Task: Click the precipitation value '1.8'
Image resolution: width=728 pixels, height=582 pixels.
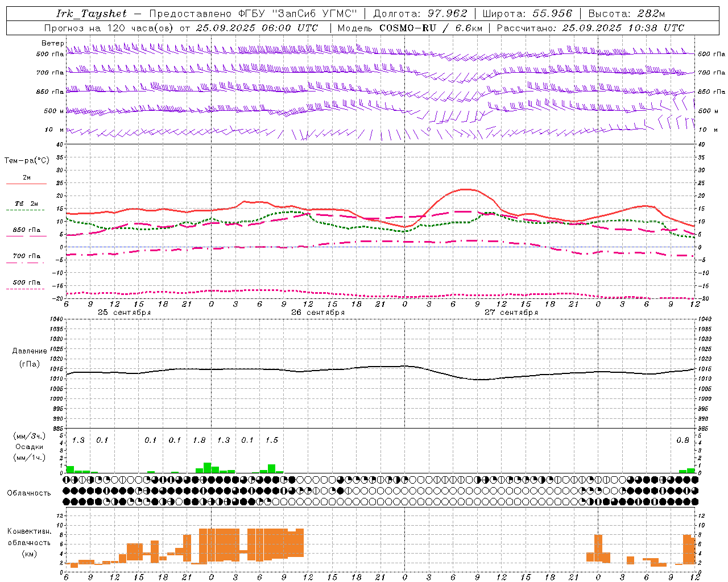Action: [x=199, y=440]
